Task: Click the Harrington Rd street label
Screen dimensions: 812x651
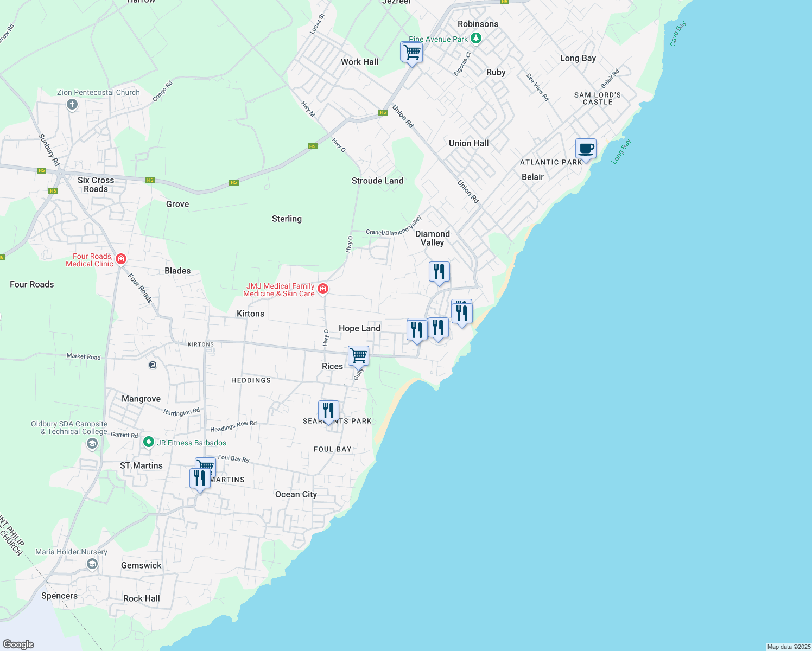Action: click(182, 412)
